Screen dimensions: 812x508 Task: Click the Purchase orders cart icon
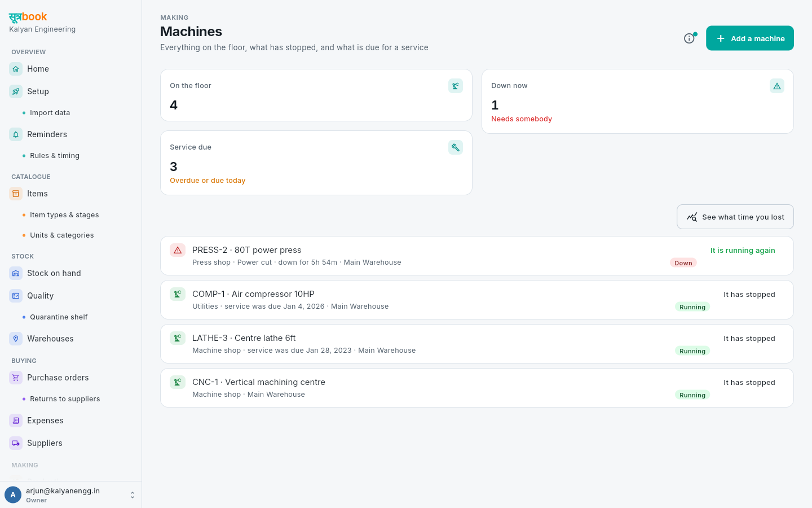pyautogui.click(x=16, y=378)
